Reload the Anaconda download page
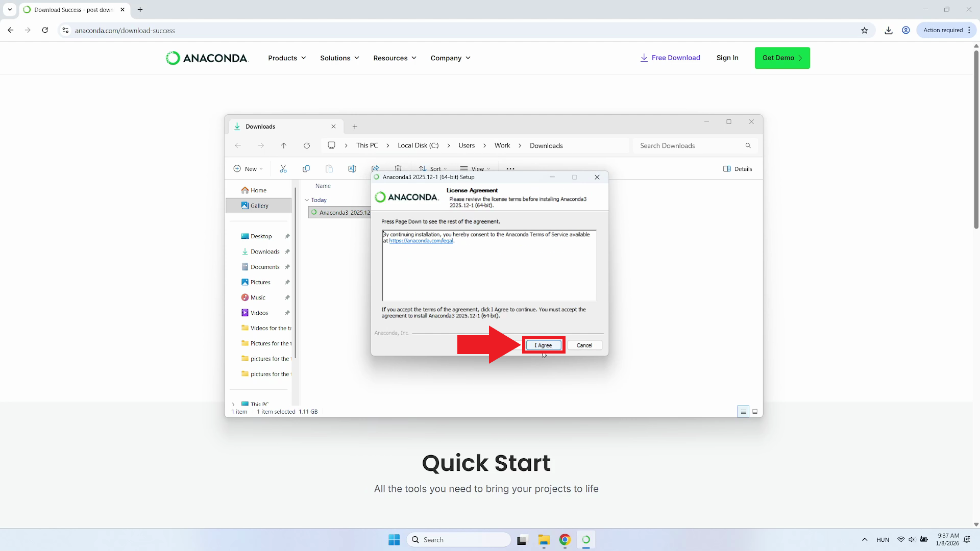 pyautogui.click(x=45, y=30)
